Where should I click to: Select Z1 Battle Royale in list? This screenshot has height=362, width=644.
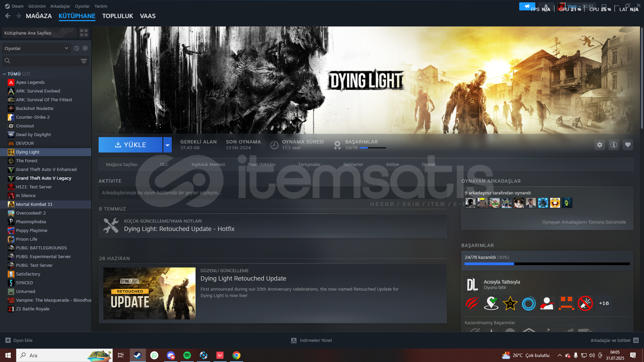click(x=46, y=309)
